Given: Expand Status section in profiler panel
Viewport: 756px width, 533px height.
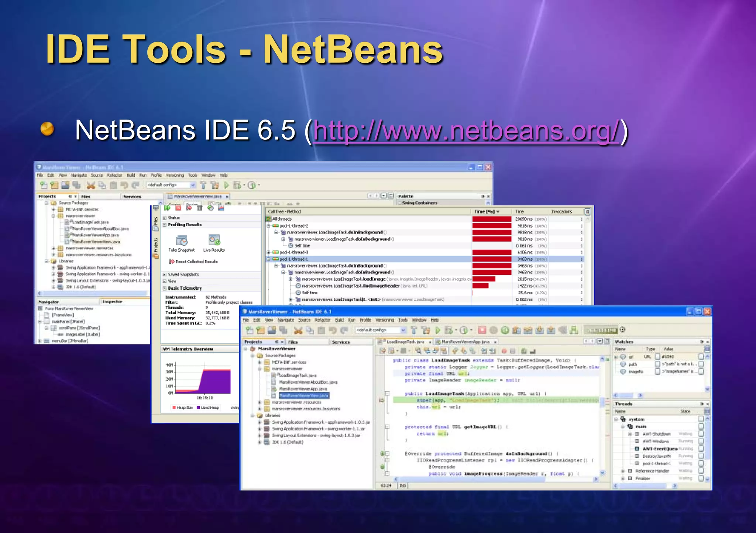Looking at the screenshot, I should [164, 218].
